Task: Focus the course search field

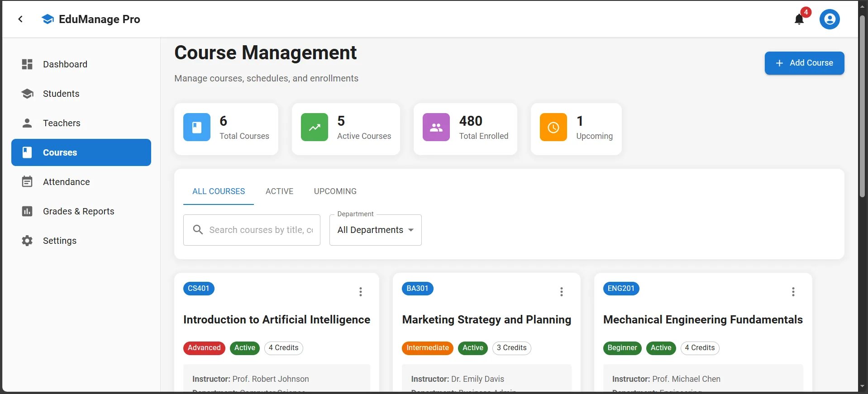Action: tap(252, 230)
